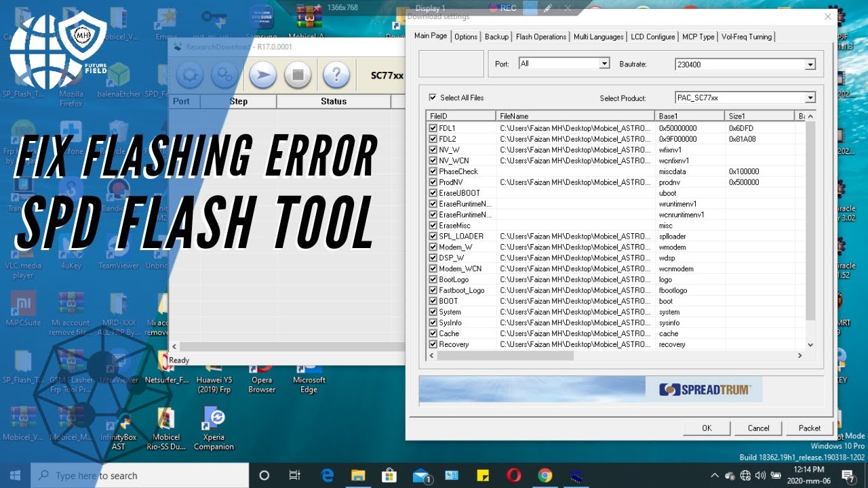Image resolution: width=868 pixels, height=488 pixels.
Task: Open File Explorer from the taskbar
Action: (357, 475)
